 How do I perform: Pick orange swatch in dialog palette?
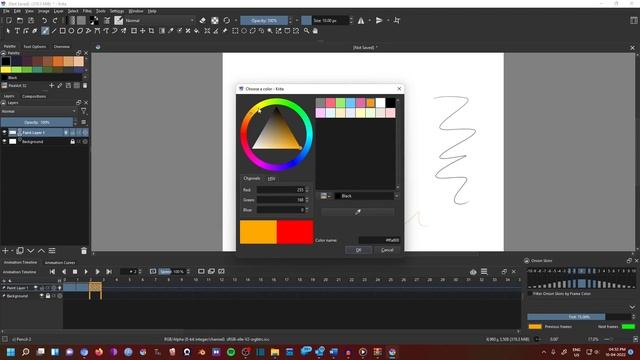[x=370, y=102]
